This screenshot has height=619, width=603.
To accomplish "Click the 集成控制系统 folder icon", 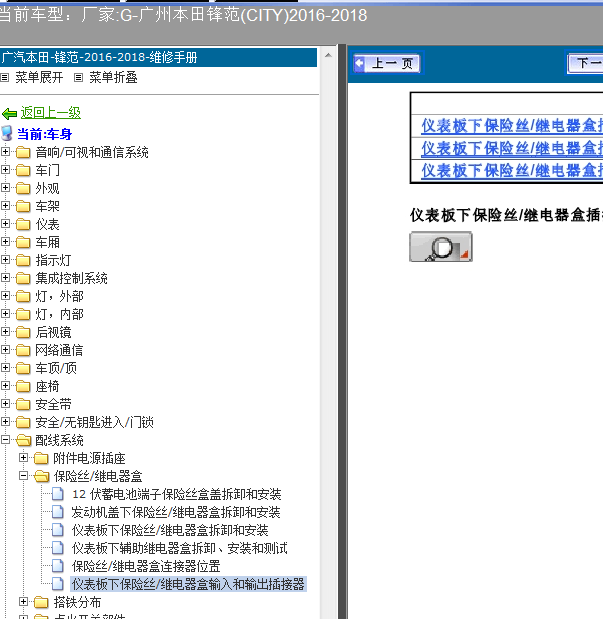I will [x=23, y=278].
